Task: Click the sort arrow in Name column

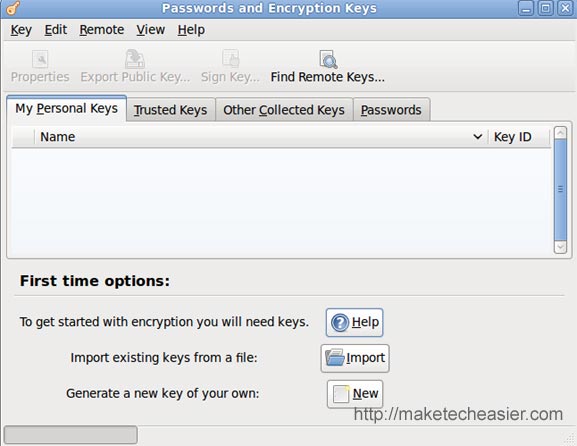Action: pos(478,137)
